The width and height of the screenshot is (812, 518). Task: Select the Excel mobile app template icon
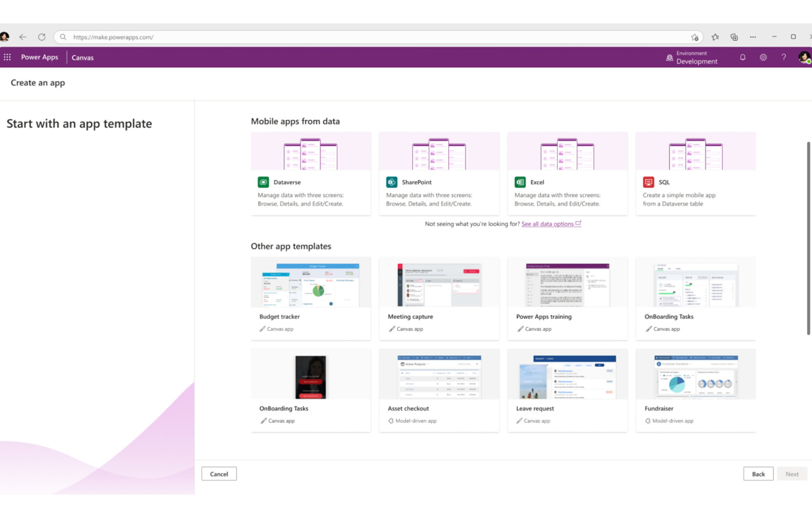pyautogui.click(x=520, y=182)
